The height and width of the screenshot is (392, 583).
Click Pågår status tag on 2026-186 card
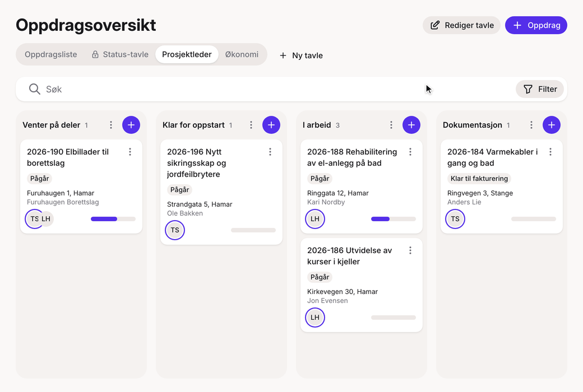click(320, 277)
